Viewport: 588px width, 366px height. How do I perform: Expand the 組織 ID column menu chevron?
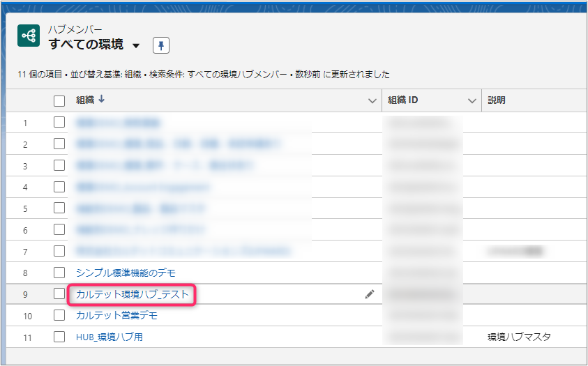tap(472, 101)
